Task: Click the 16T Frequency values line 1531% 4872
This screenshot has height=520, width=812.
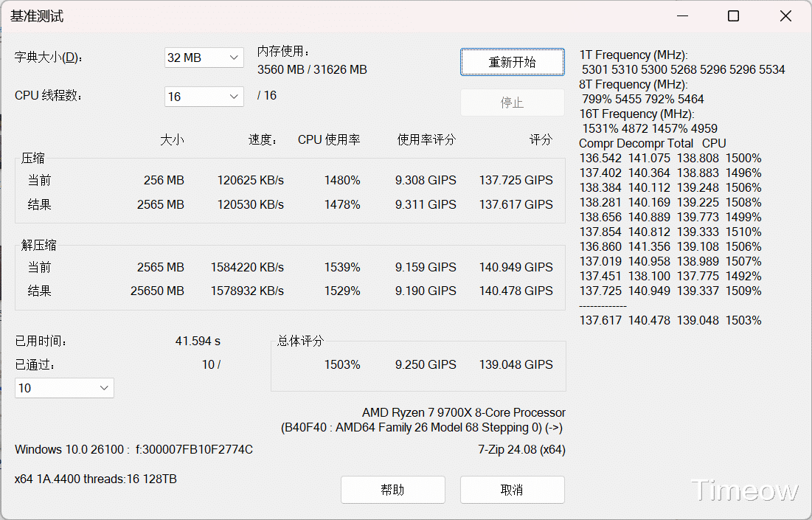Action: 650,128
